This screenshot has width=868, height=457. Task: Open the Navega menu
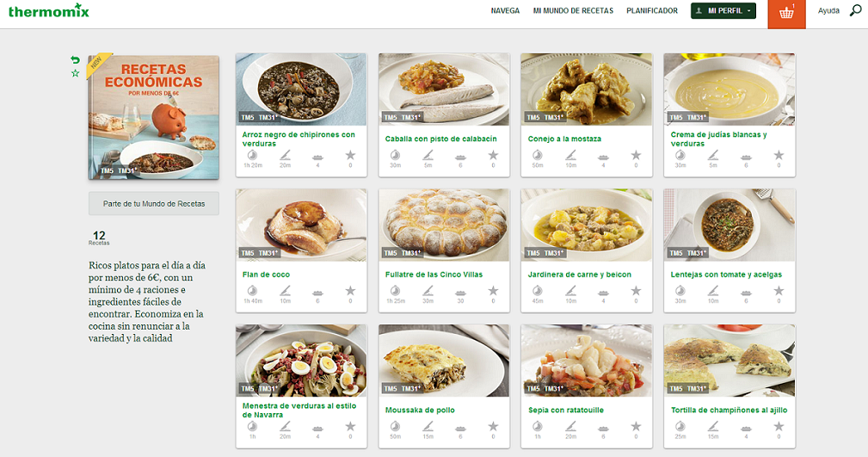pyautogui.click(x=505, y=11)
